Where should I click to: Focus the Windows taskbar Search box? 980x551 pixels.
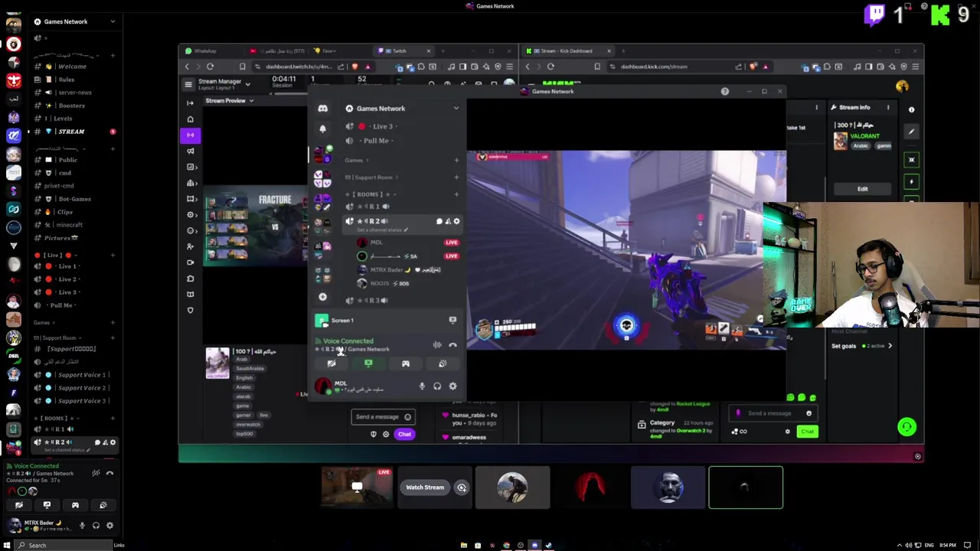click(x=64, y=545)
